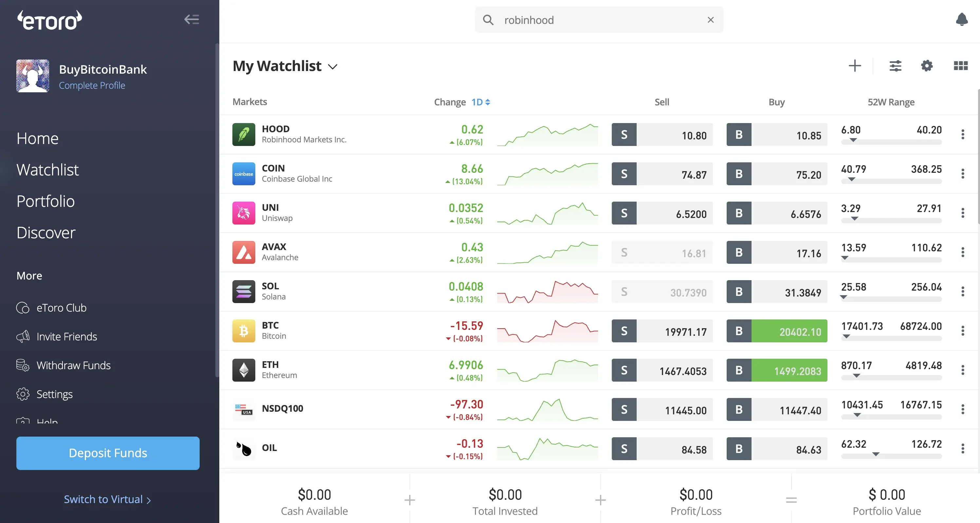Open Invite Friends
The image size is (980, 523).
click(57, 337)
